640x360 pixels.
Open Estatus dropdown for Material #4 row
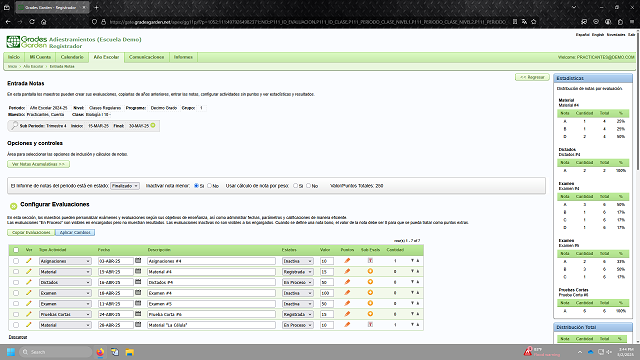298,271
